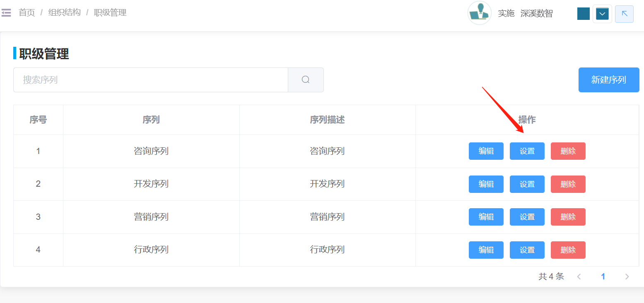Click the search magnifier icon button
This screenshot has width=644, height=303.
pyautogui.click(x=306, y=80)
